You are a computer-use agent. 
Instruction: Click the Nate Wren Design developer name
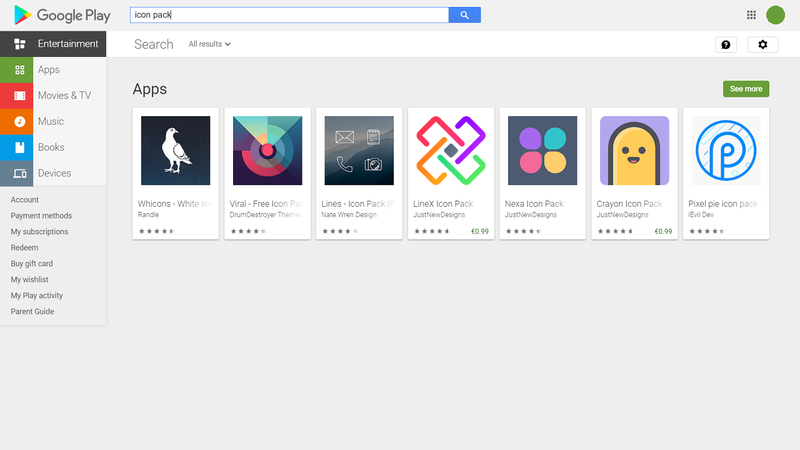pos(349,215)
